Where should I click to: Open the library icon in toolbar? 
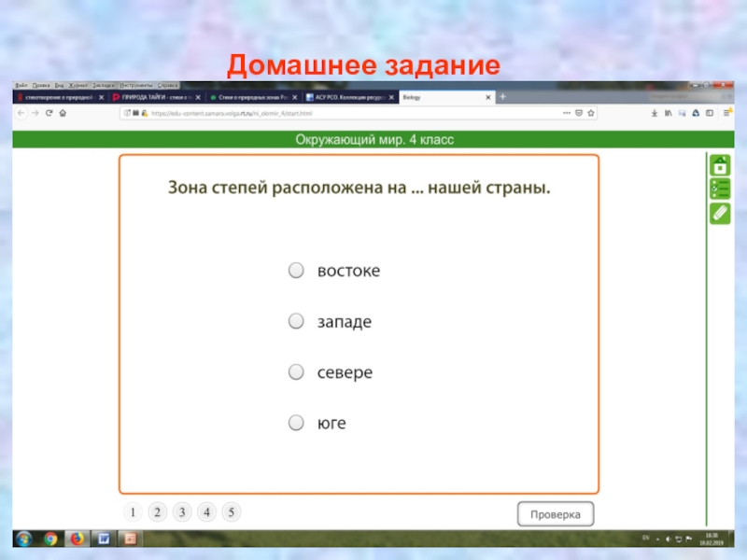point(669,113)
